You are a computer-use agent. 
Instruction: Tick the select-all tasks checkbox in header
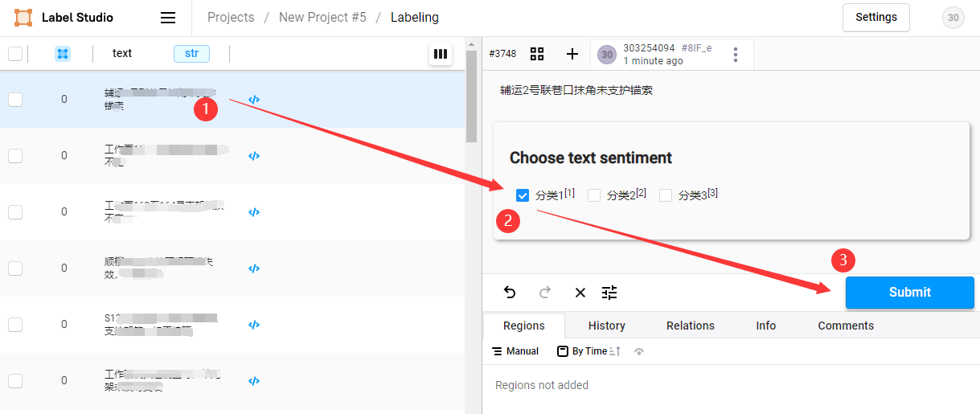(x=15, y=54)
